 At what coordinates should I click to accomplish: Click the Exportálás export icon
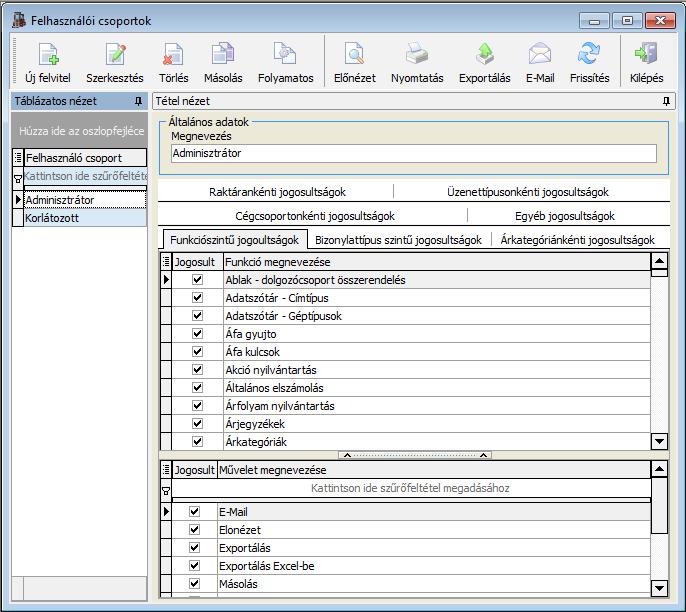(x=484, y=54)
